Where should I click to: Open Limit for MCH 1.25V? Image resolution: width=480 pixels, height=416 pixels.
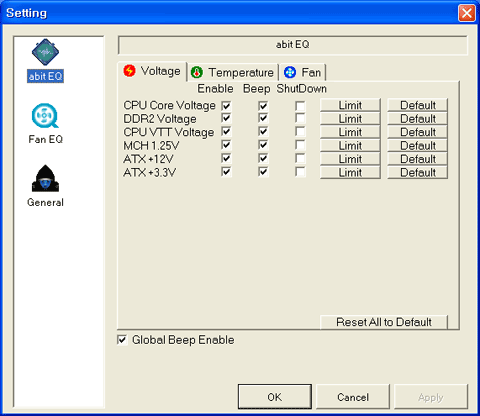pos(350,145)
